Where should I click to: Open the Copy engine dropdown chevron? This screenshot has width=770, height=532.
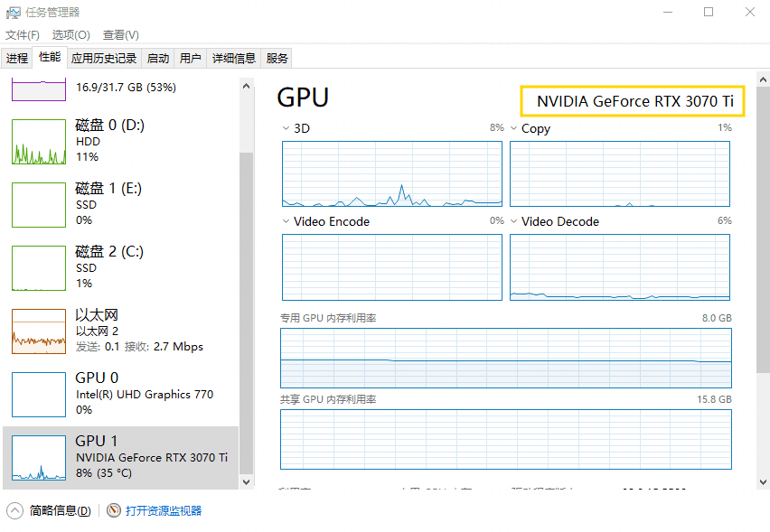(513, 128)
